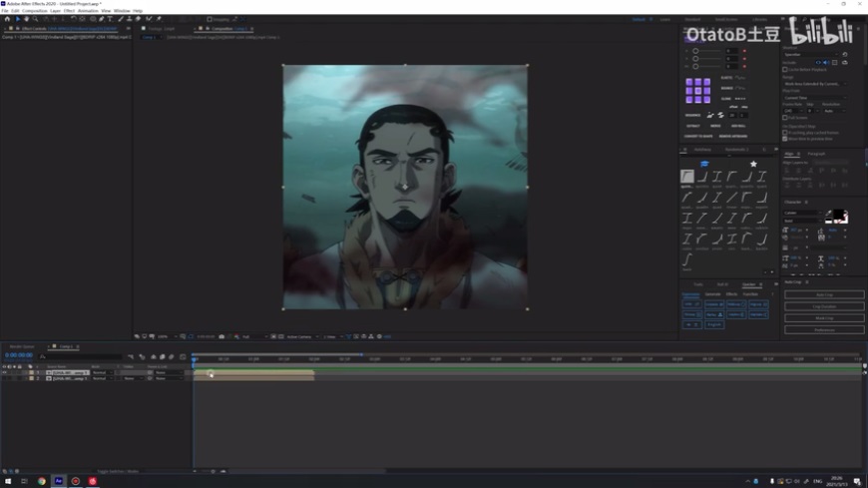Open the Windows Start menu
Image resolution: width=868 pixels, height=488 pixels.
[x=8, y=481]
